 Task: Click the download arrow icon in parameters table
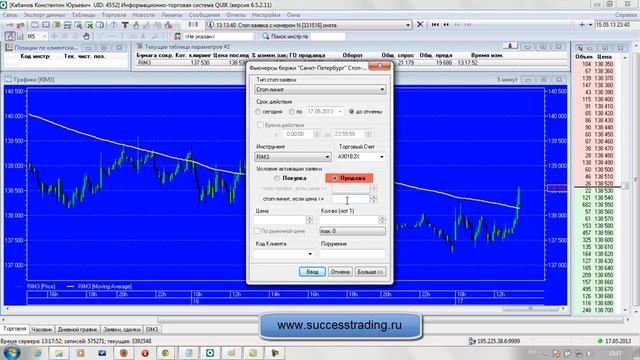click(510, 46)
